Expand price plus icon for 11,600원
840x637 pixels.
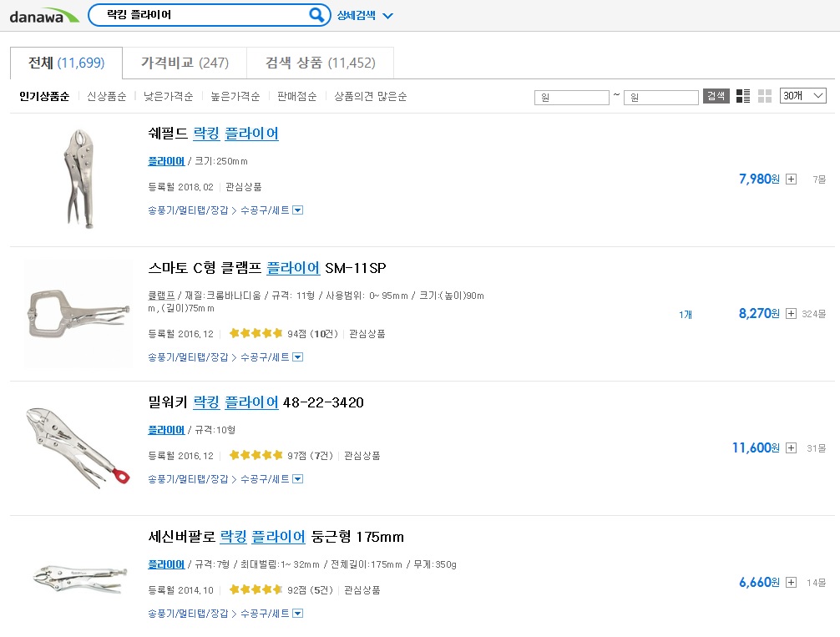point(791,447)
